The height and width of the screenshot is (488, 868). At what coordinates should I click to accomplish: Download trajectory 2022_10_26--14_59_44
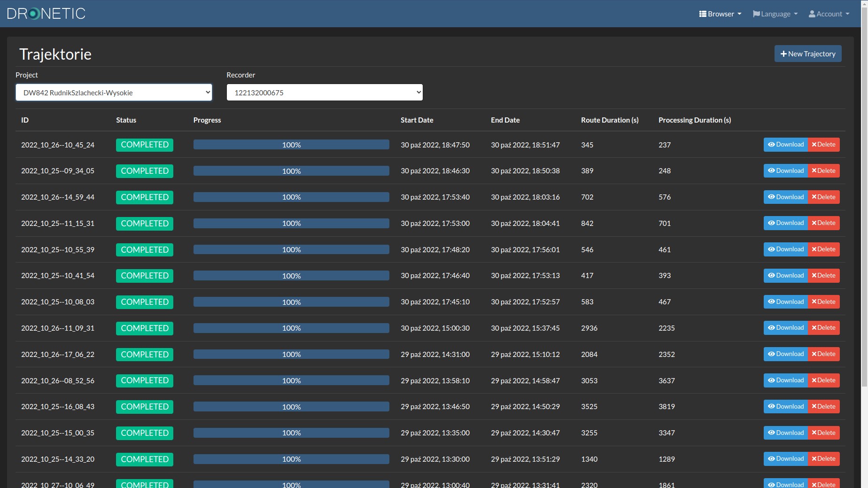point(786,197)
